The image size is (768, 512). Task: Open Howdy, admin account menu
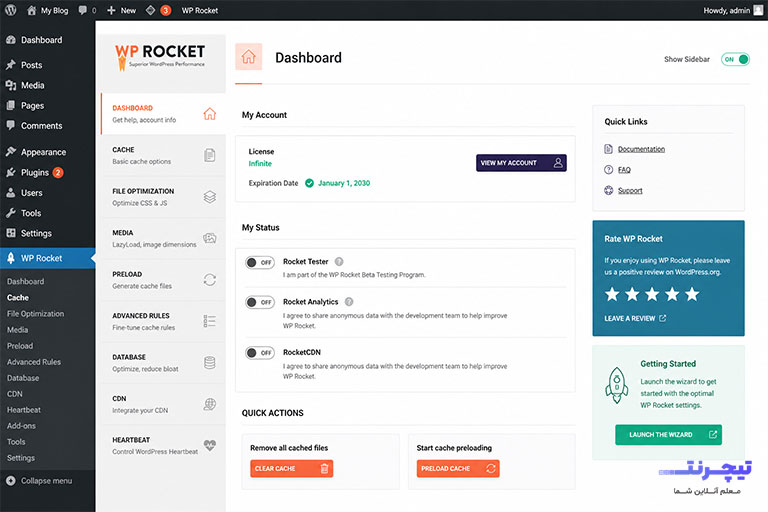point(733,10)
